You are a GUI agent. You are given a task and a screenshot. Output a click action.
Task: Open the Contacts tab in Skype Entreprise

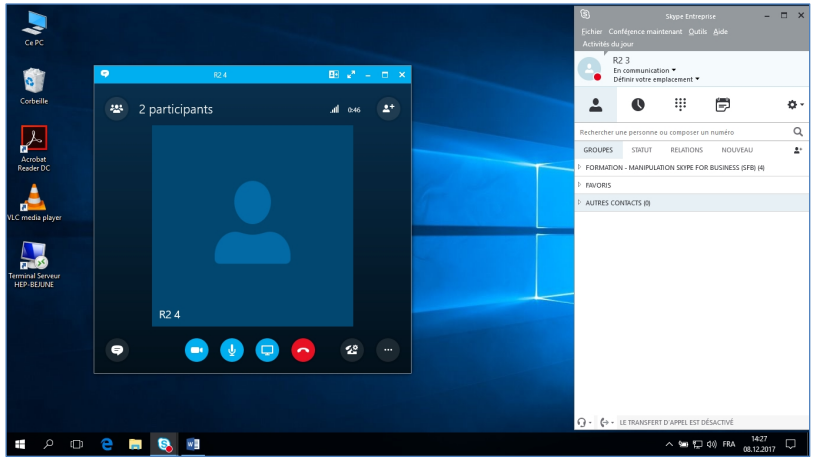point(596,105)
